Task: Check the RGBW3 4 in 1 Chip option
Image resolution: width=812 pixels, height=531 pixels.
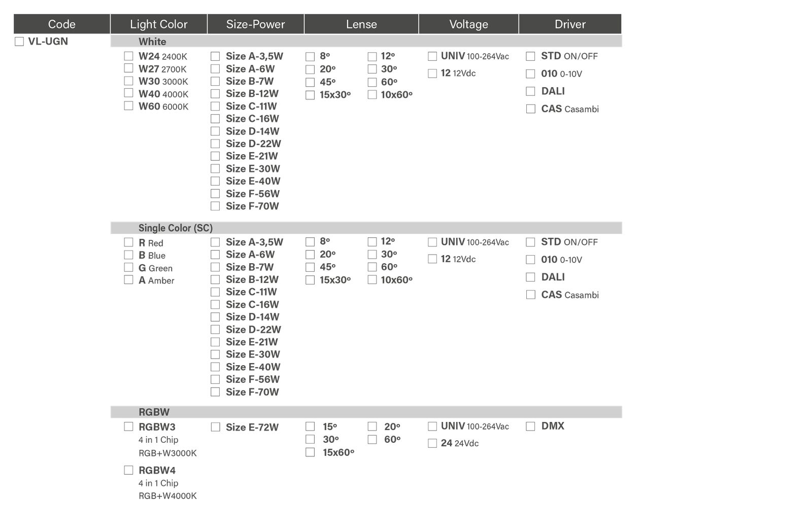Action: [129, 427]
